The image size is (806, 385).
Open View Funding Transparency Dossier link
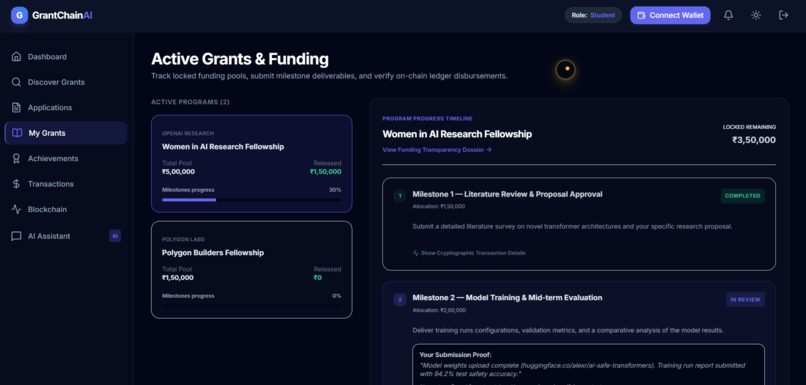pos(437,150)
